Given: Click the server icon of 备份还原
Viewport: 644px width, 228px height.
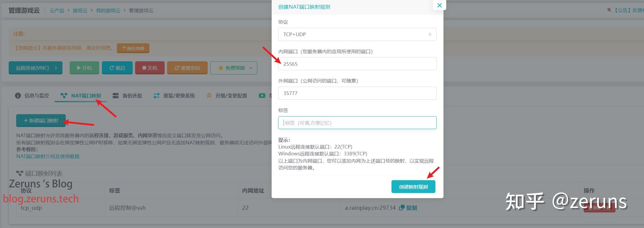Looking at the screenshot, I should tap(116, 96).
